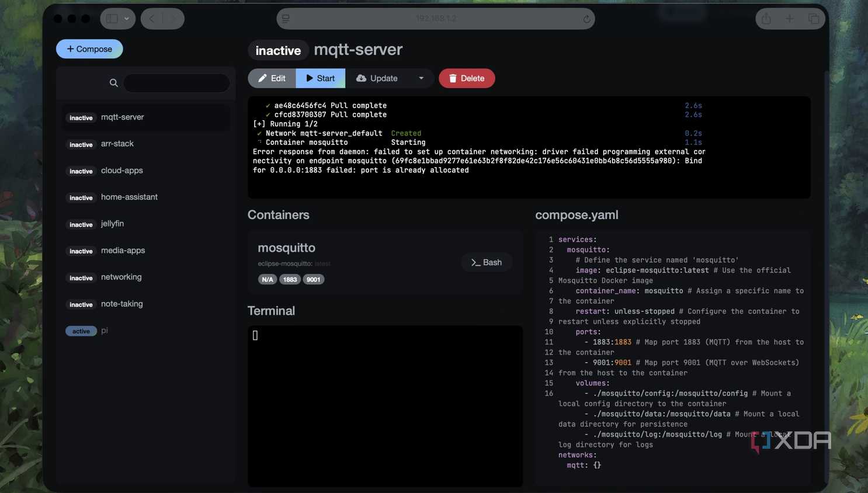The image size is (868, 493).
Task: Open the sidebar dropdown chevron in browser
Action: coord(126,19)
